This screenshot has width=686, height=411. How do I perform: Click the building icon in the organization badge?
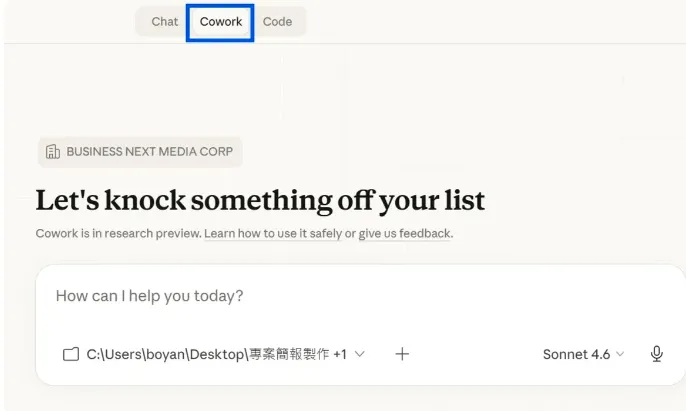pyautogui.click(x=53, y=152)
